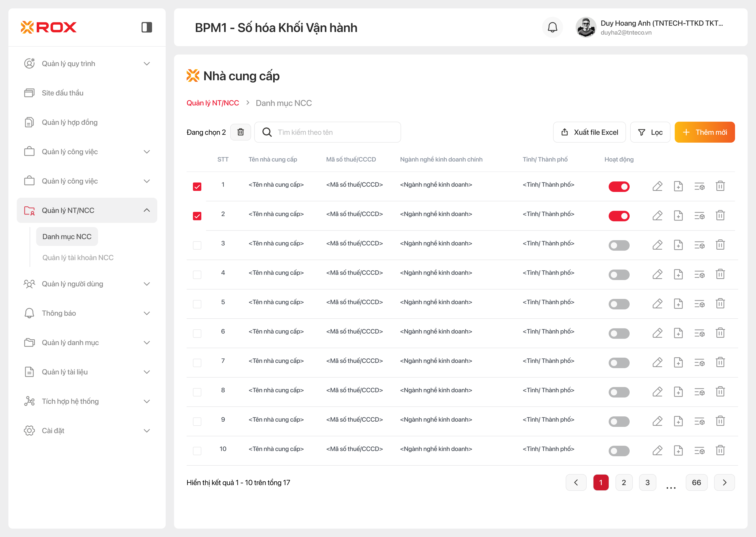Viewport: 756px width, 537px height.
Task: Click the trash icon in row 5
Action: (720, 304)
